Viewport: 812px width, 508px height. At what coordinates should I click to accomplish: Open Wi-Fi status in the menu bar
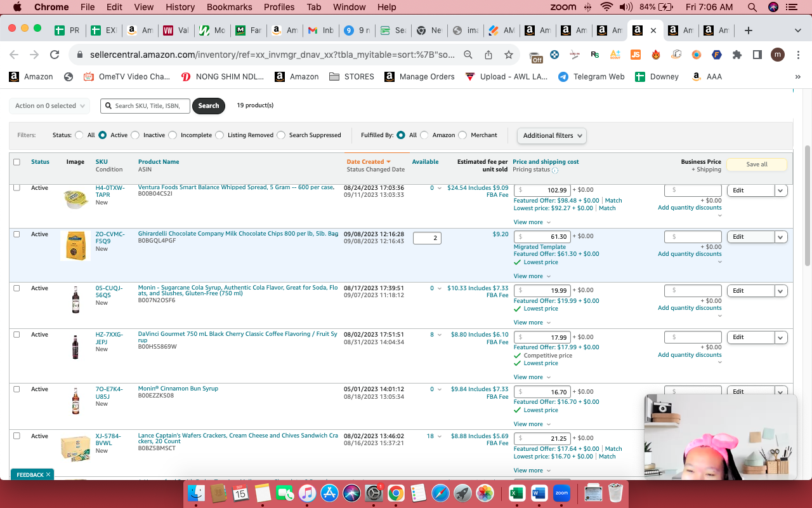[606, 7]
